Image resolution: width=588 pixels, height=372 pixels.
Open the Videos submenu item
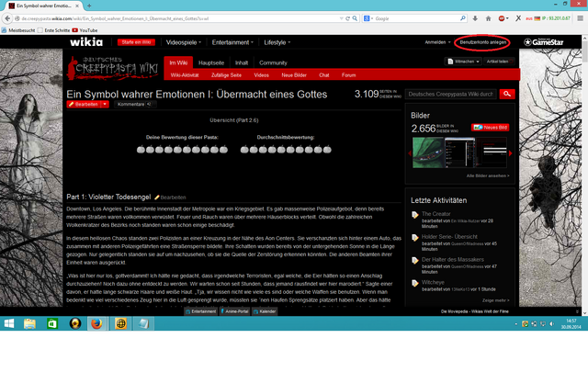(x=261, y=75)
